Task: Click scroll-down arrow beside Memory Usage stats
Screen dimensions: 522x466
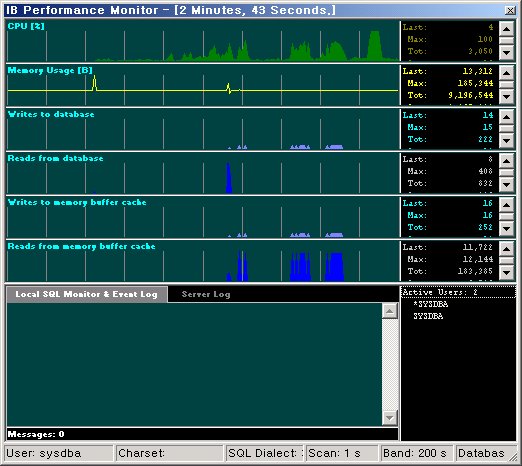Action: coord(506,96)
